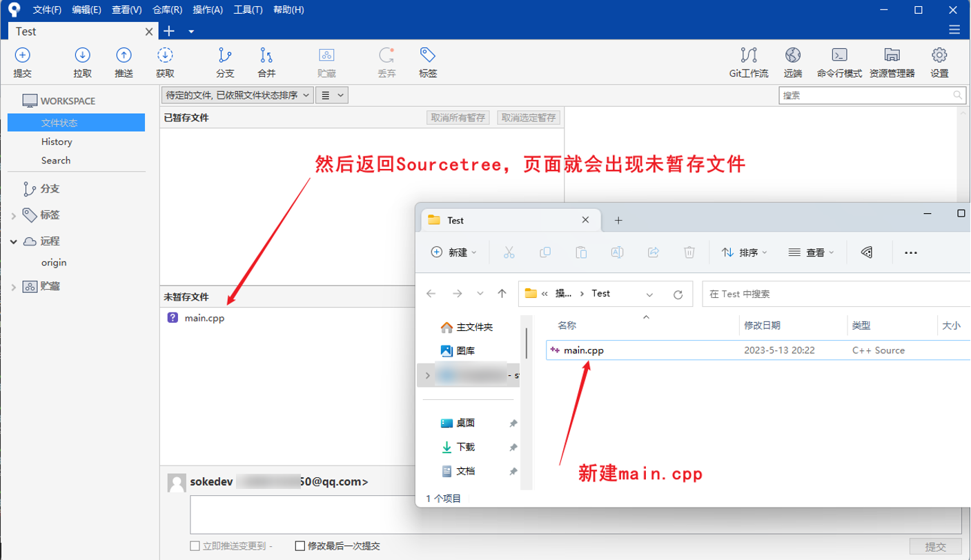
Task: Open the 仓库(R) menu
Action: [166, 10]
